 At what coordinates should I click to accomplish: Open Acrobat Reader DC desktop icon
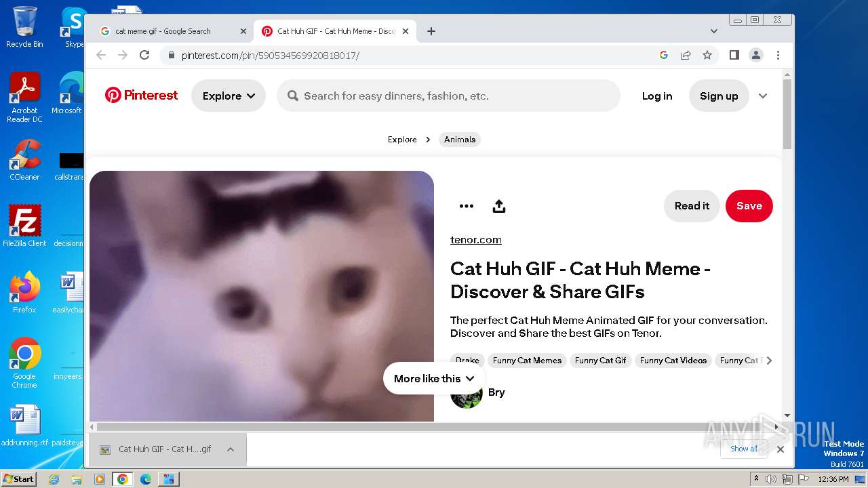pyautogui.click(x=24, y=98)
